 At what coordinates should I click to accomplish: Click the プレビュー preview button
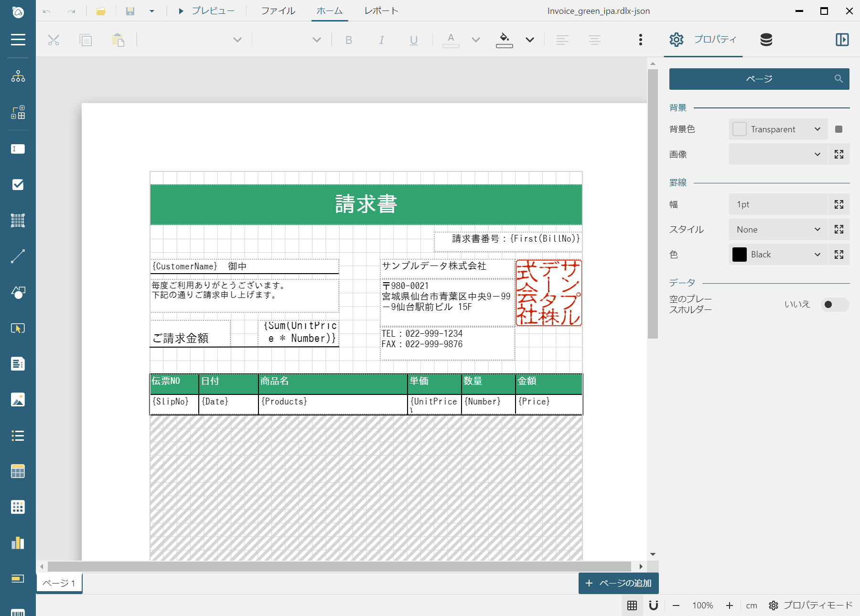pyautogui.click(x=206, y=11)
